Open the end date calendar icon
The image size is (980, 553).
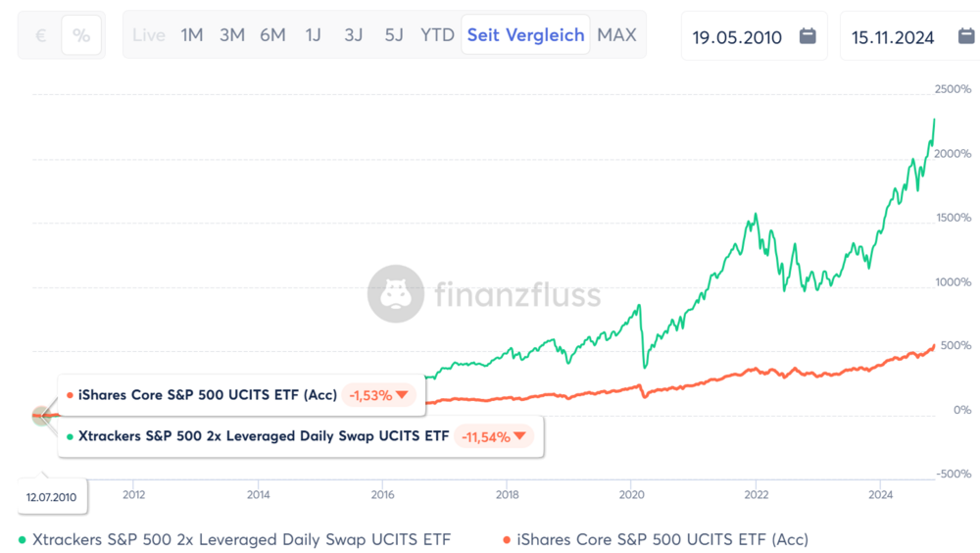(966, 36)
